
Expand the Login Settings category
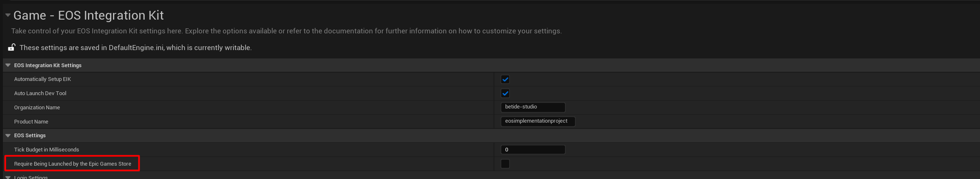tap(8, 177)
